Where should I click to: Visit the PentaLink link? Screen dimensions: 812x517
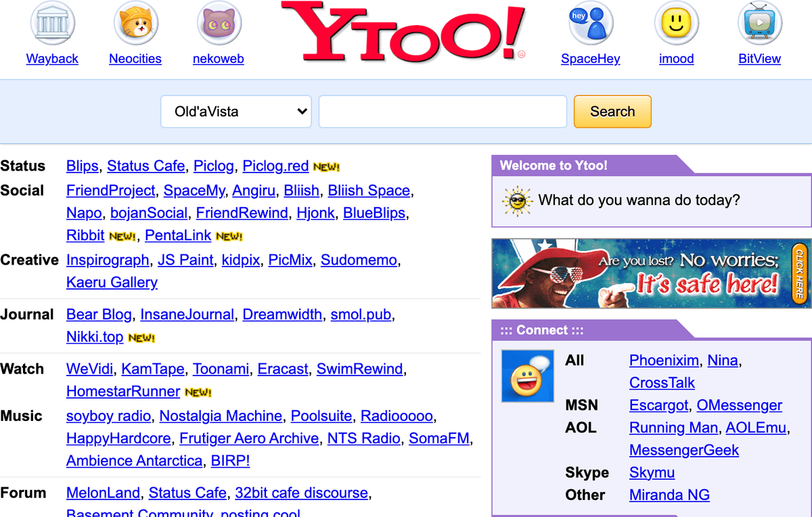178,235
